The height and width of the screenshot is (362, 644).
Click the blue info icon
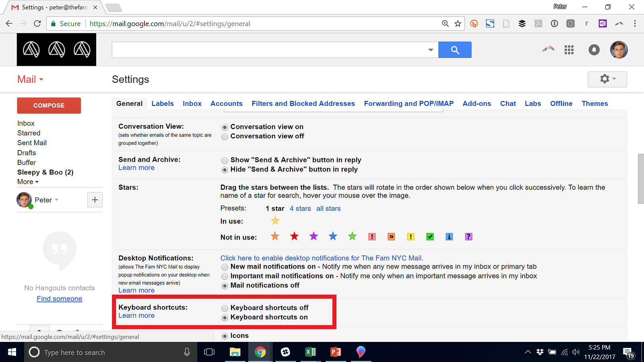[449, 237]
